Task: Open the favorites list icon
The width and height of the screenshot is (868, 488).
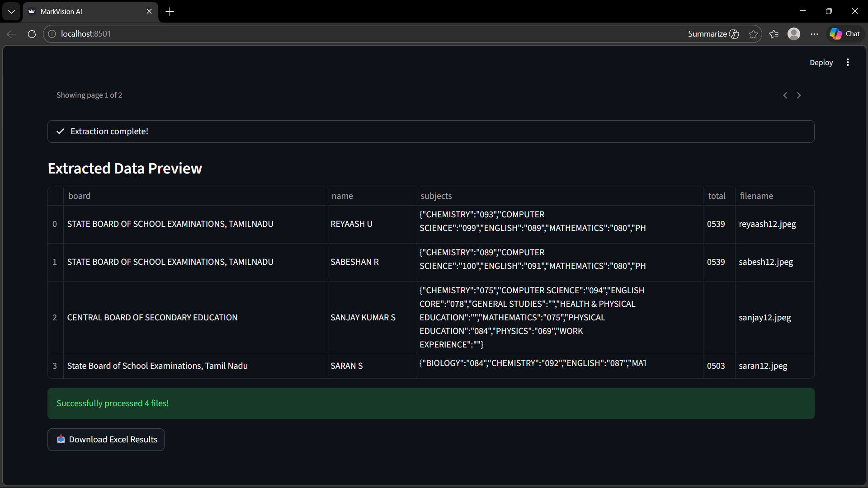Action: [x=774, y=34]
